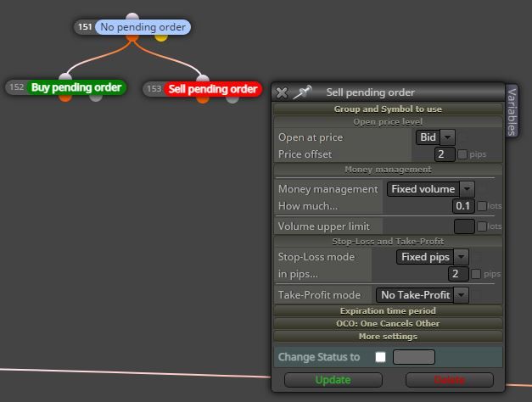The image size is (532, 402).
Task: Click the Change Status to value field
Action: point(414,357)
